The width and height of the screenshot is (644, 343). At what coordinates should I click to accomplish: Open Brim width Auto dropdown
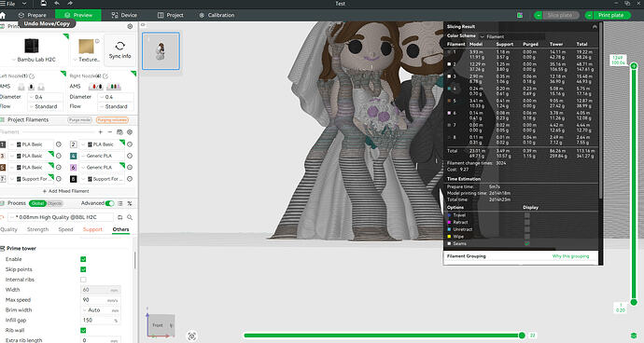[101, 310]
